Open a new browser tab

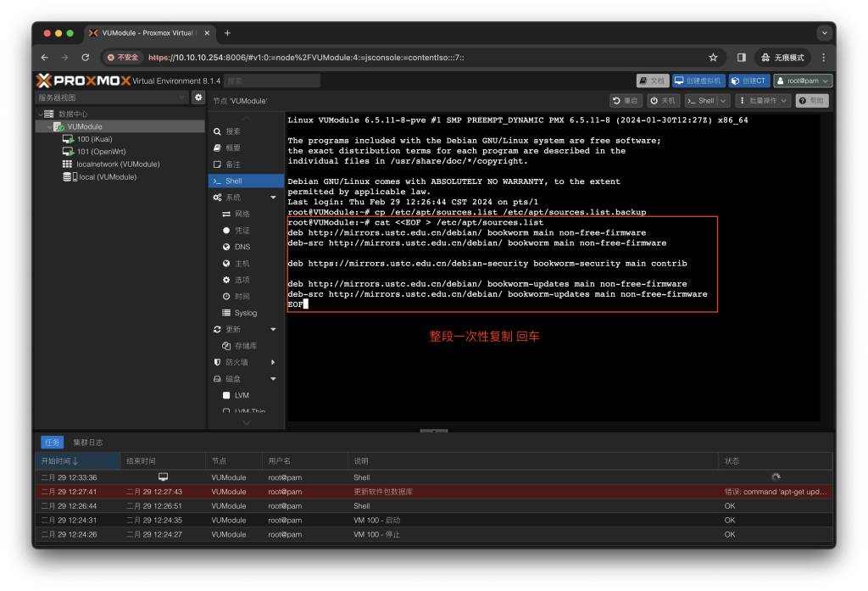click(227, 33)
